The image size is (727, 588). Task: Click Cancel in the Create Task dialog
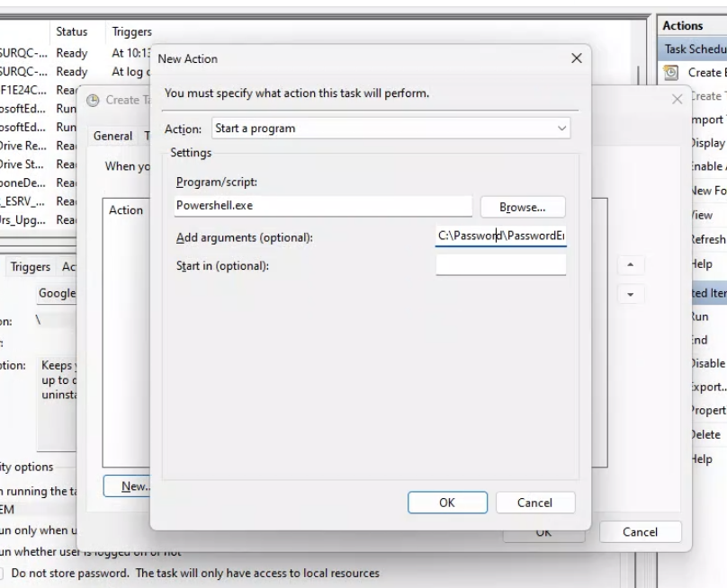[640, 531]
